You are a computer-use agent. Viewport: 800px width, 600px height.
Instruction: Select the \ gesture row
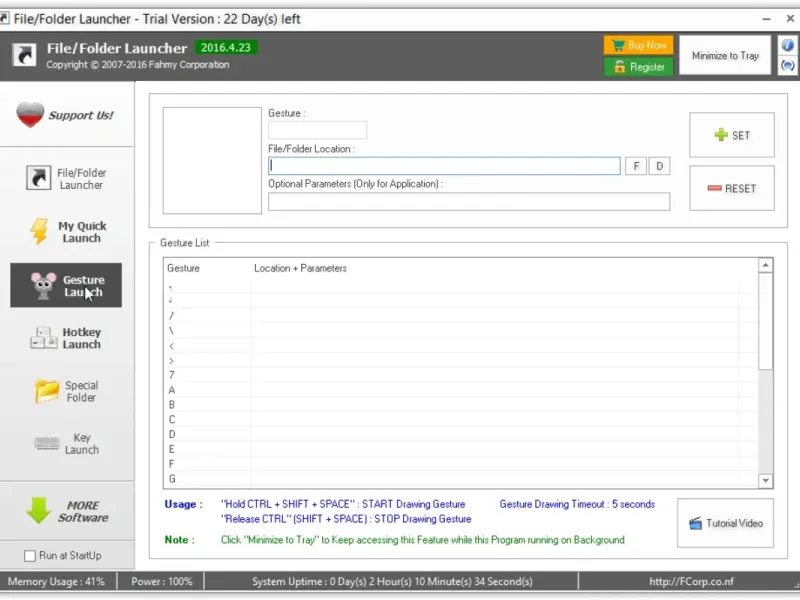[462, 331]
